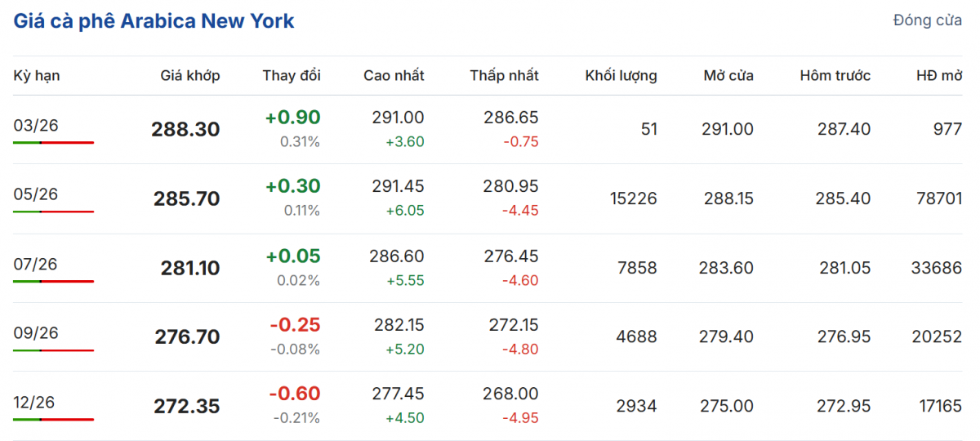Click the 'Giá cà phê Arabica New York' title
Image resolution: width=980 pixels, height=441 pixels.
click(154, 21)
